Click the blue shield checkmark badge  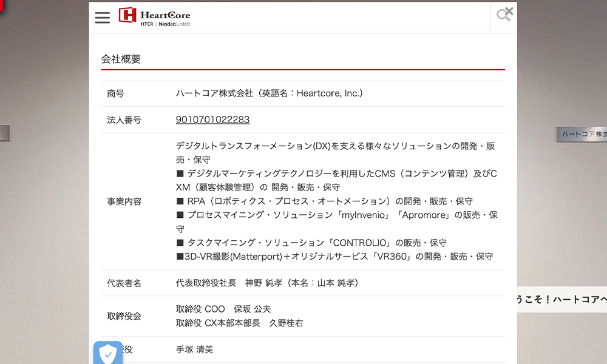pyautogui.click(x=108, y=352)
